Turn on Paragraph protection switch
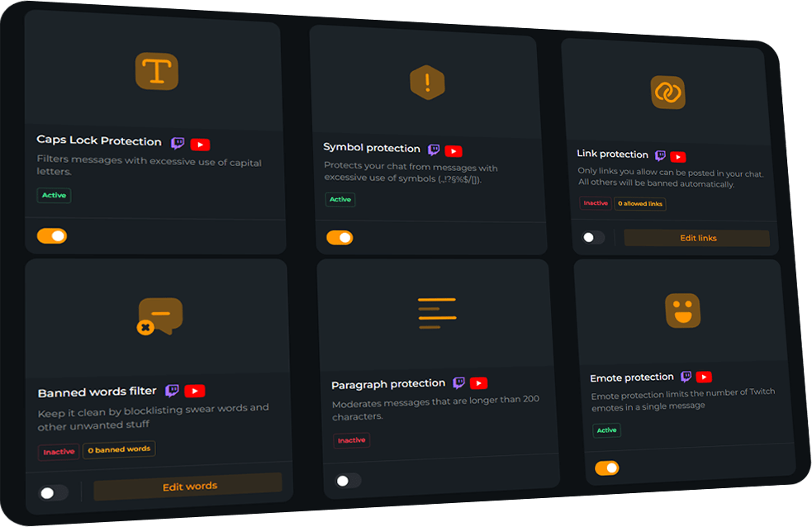 (x=348, y=481)
